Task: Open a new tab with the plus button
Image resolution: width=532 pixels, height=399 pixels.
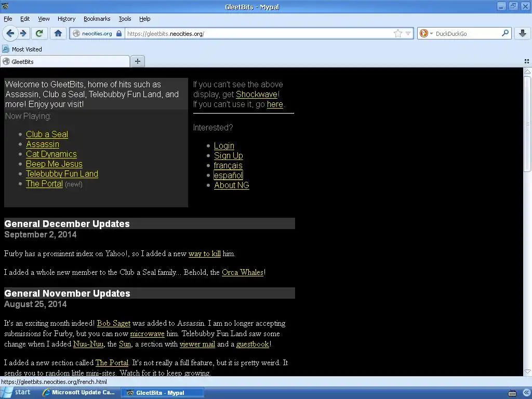Action: click(x=137, y=61)
